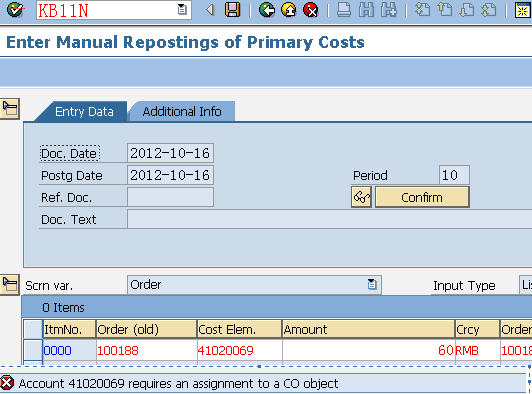Screen dimensions: 532x394
Task: Click the Crcy column header
Action: (x=477, y=329)
